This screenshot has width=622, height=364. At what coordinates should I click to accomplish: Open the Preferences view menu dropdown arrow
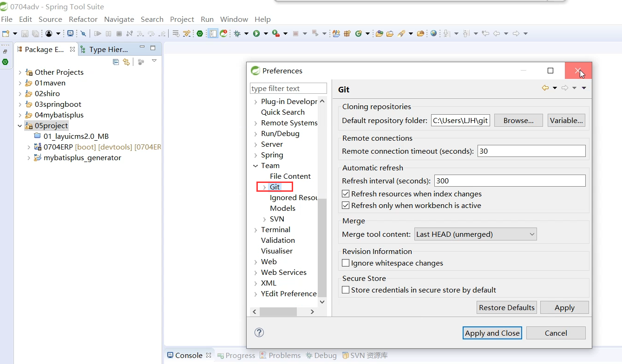[584, 88]
